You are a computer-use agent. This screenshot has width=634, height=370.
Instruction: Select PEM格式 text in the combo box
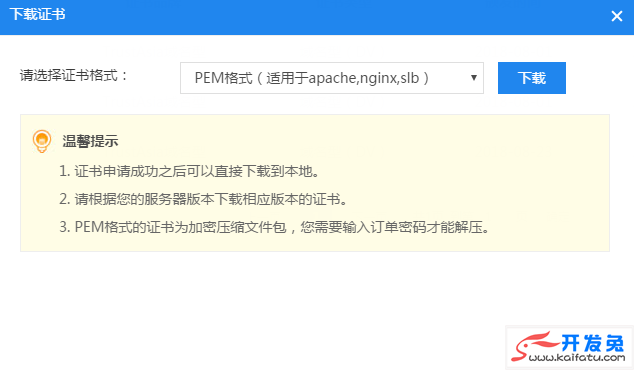pyautogui.click(x=223, y=78)
